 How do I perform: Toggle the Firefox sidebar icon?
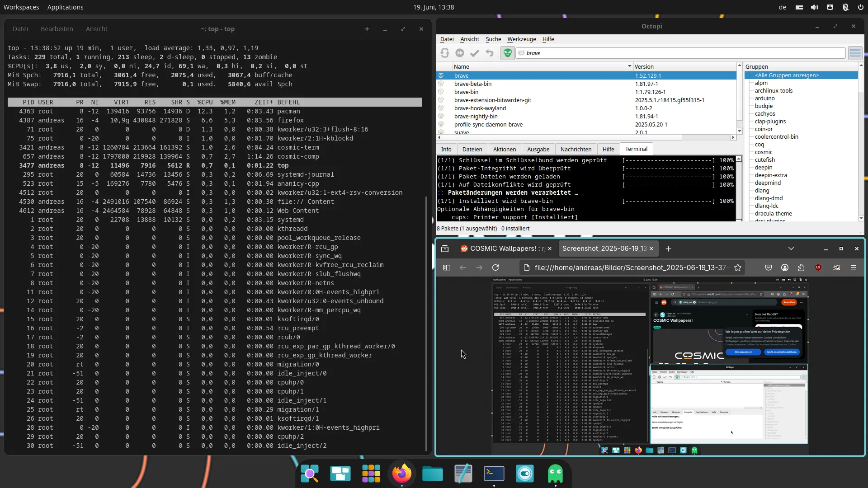447,267
